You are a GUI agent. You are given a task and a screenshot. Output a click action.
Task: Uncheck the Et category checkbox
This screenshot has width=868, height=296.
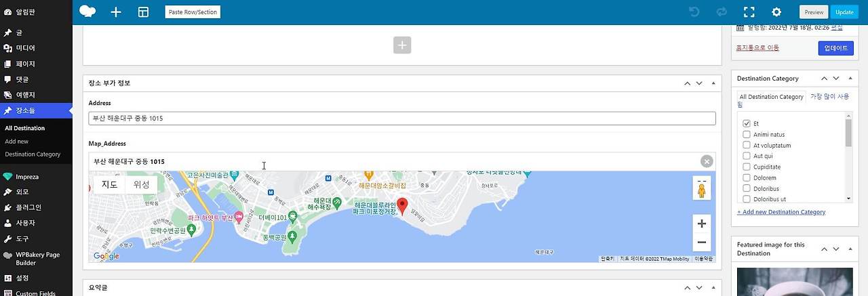(x=747, y=124)
